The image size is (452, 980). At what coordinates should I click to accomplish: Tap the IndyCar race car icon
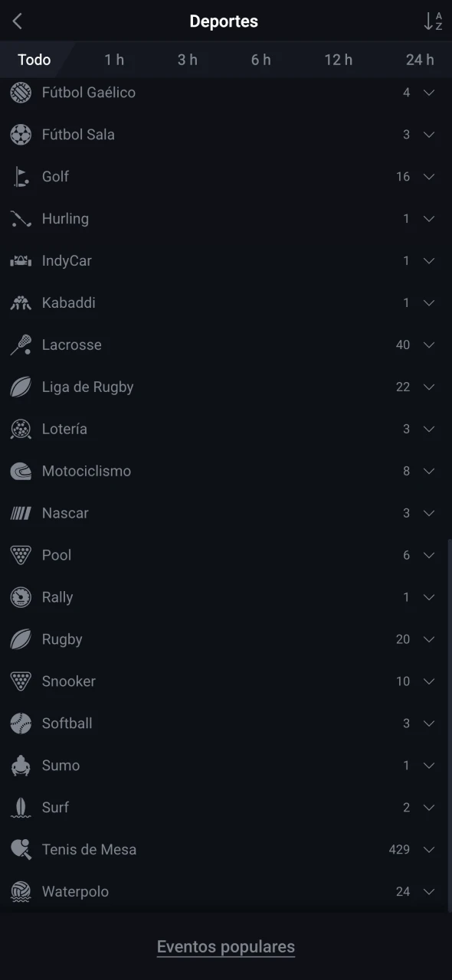coord(21,261)
